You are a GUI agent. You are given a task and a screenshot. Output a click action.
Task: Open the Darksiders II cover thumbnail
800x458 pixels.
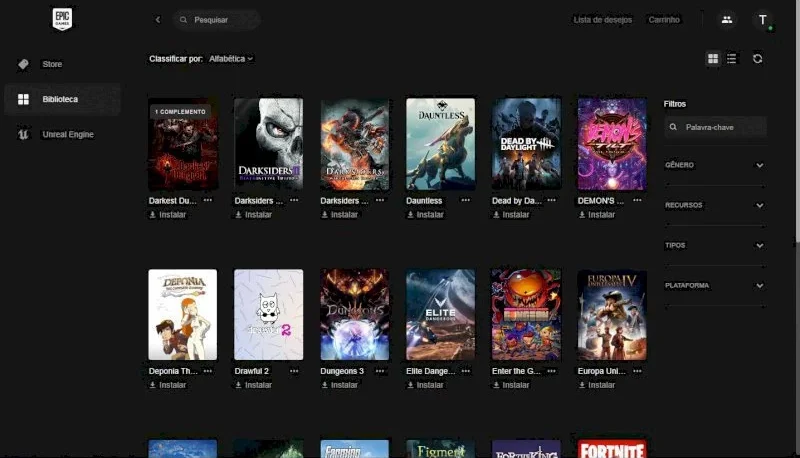pyautogui.click(x=268, y=144)
